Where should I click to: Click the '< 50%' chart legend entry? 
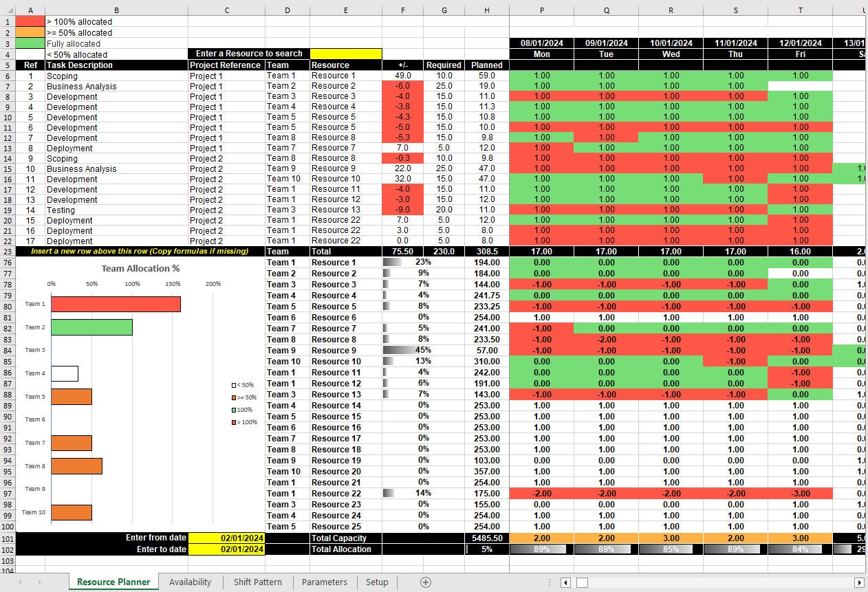click(x=241, y=385)
